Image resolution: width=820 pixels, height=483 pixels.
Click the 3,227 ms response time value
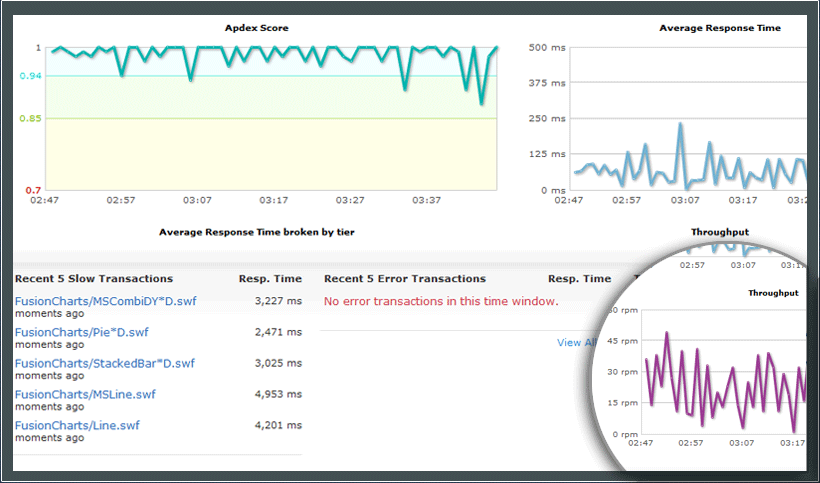pyautogui.click(x=278, y=301)
